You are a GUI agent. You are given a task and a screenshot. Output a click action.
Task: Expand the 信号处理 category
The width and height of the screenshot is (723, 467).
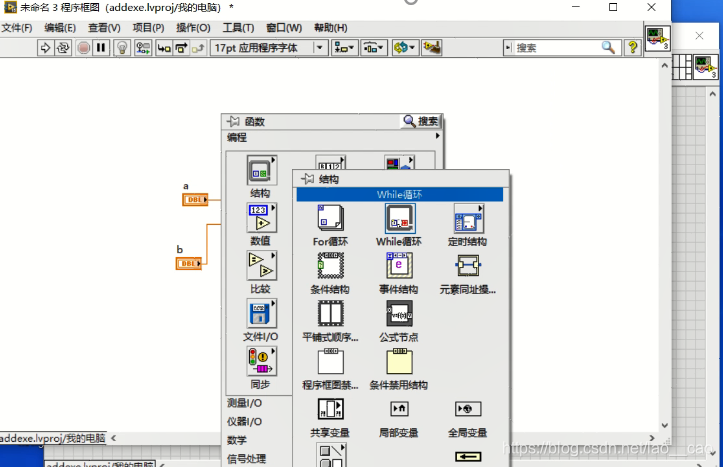[246, 459]
